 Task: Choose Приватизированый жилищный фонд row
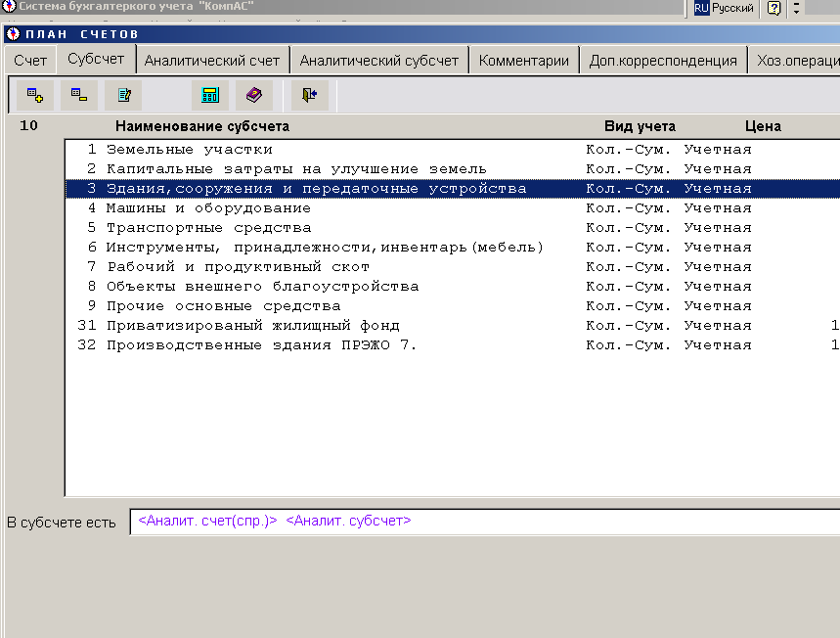click(252, 326)
